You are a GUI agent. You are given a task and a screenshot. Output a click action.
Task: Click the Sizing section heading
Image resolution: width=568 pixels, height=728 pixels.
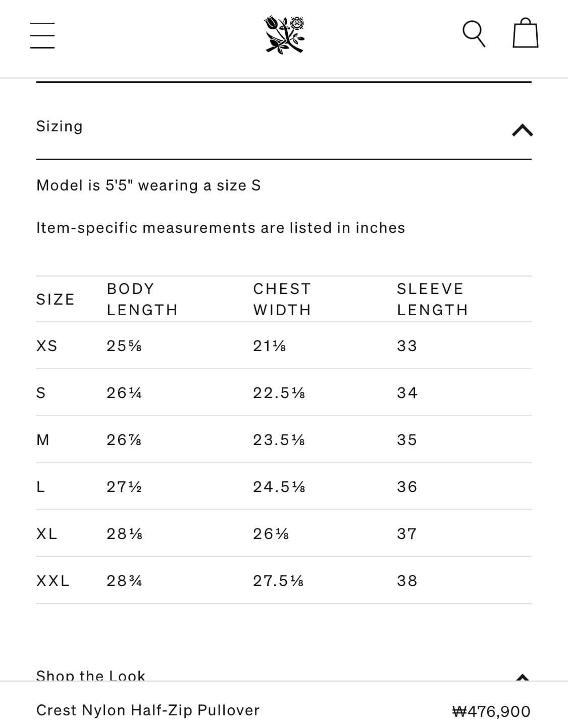tap(60, 126)
